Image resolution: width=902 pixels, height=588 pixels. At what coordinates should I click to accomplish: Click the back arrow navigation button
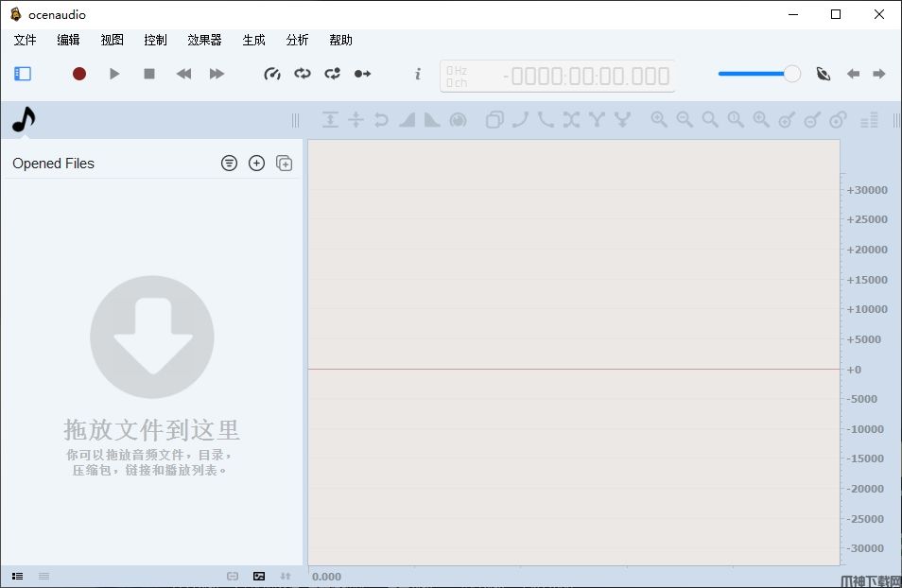tap(853, 74)
